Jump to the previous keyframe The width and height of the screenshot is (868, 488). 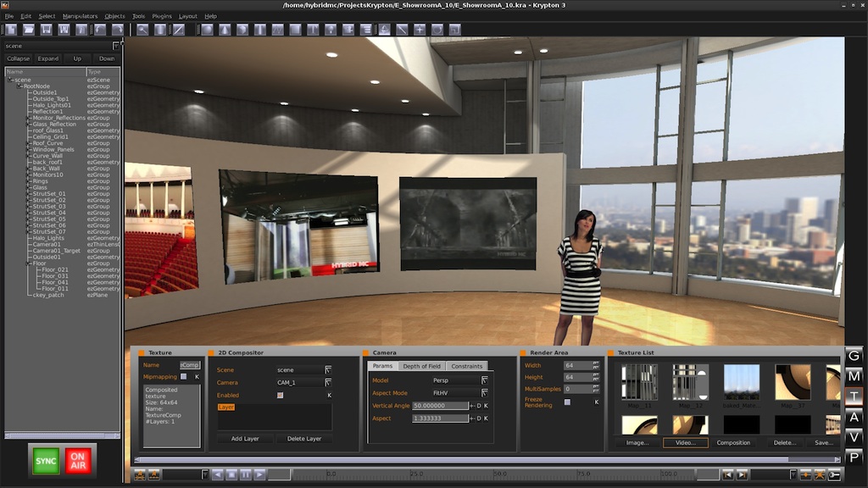(x=727, y=474)
